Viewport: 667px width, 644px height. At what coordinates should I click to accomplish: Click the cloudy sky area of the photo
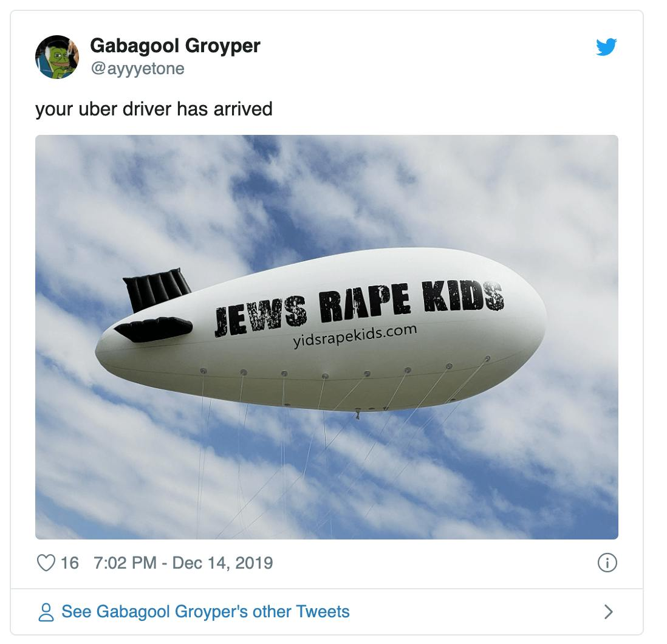coord(170,191)
